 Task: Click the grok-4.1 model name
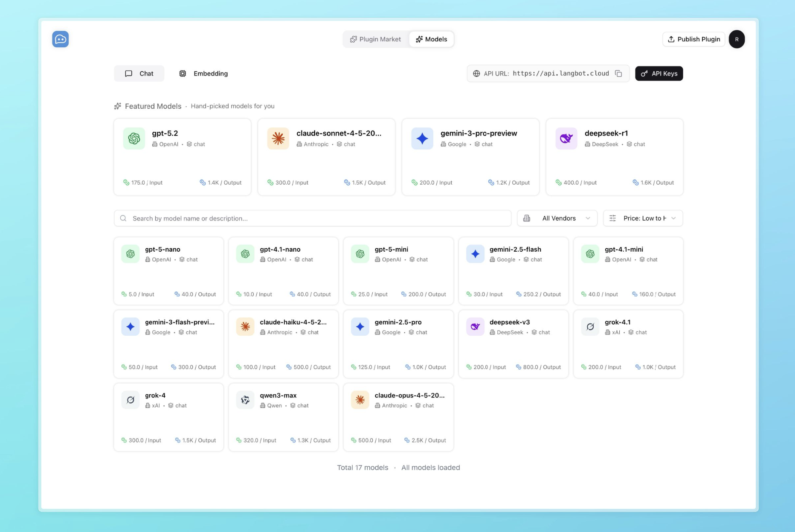[618, 322]
